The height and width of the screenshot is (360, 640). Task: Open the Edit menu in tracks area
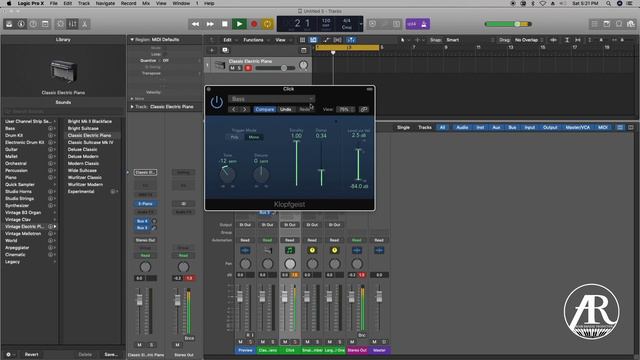point(227,40)
